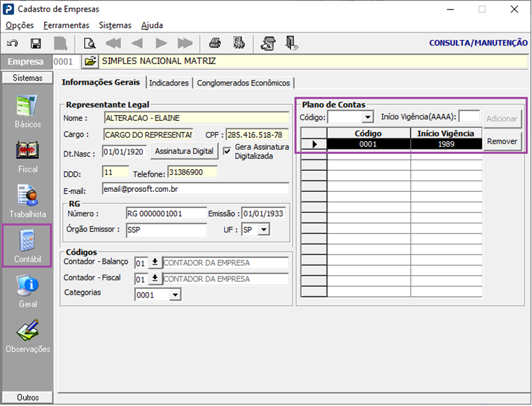Expand the UF dropdown
The image size is (532, 406).
pyautogui.click(x=264, y=230)
